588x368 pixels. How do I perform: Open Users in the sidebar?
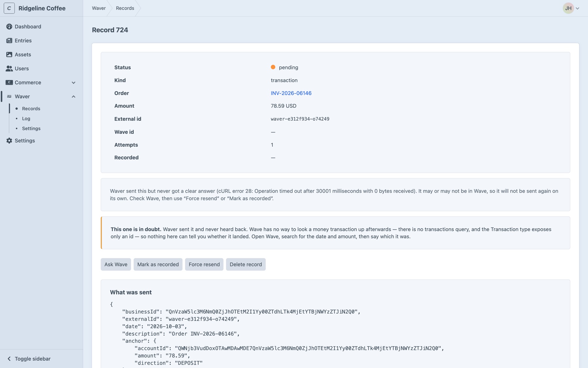pyautogui.click(x=22, y=68)
